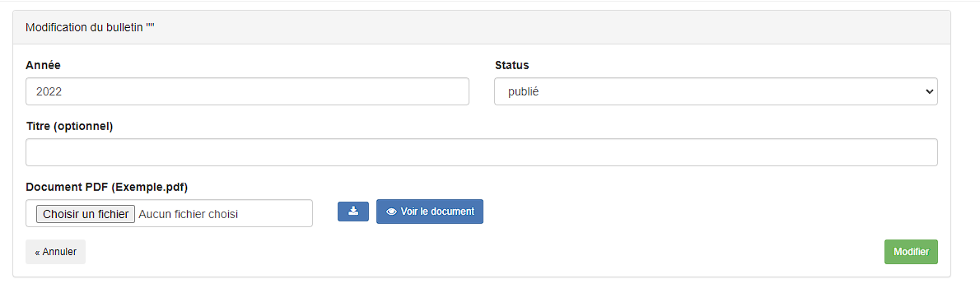The height and width of the screenshot is (307, 980).
Task: Click the file upload field border area
Action: click(x=169, y=213)
